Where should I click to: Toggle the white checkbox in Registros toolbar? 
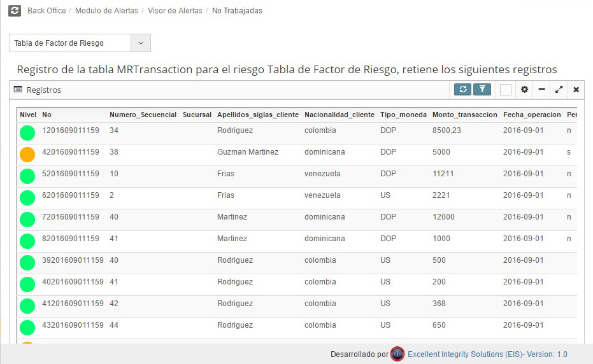pos(506,90)
